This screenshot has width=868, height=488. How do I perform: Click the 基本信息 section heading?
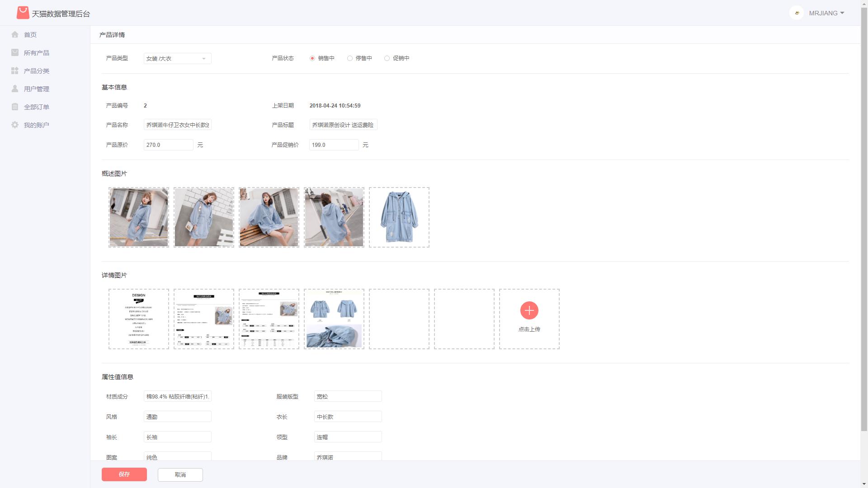pos(114,87)
